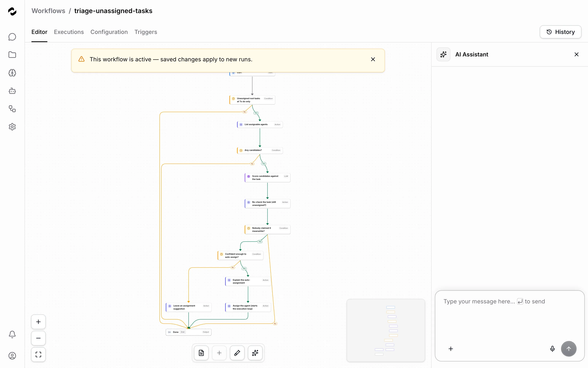Click the send arrow button
588x368 pixels.
(x=569, y=349)
